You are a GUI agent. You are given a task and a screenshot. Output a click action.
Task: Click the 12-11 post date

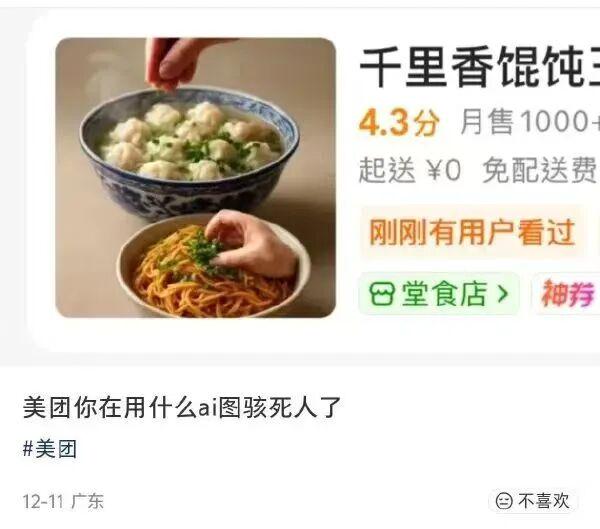[x=43, y=501]
